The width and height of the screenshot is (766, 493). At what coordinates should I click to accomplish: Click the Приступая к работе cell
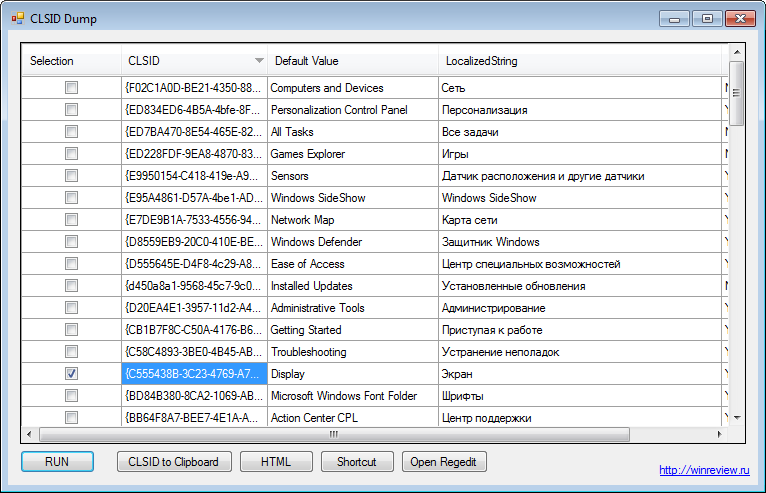[580, 330]
